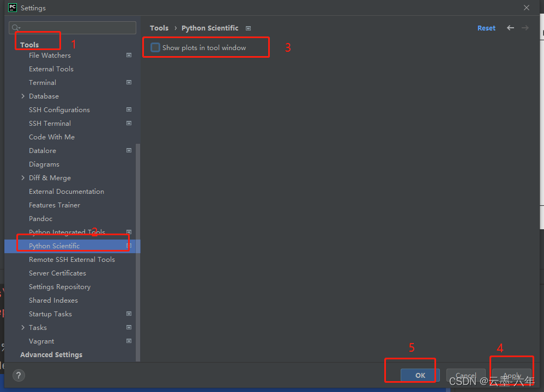Click the icon next to Vagrant
This screenshot has width=544, height=392.
coord(129,341)
